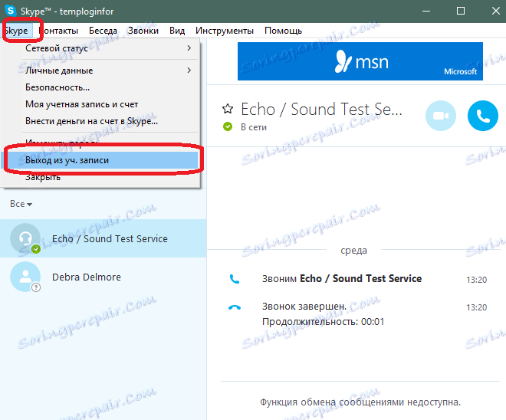506x420 pixels.
Task: Click Debra Delmore's avatar icon
Action: click(25, 277)
